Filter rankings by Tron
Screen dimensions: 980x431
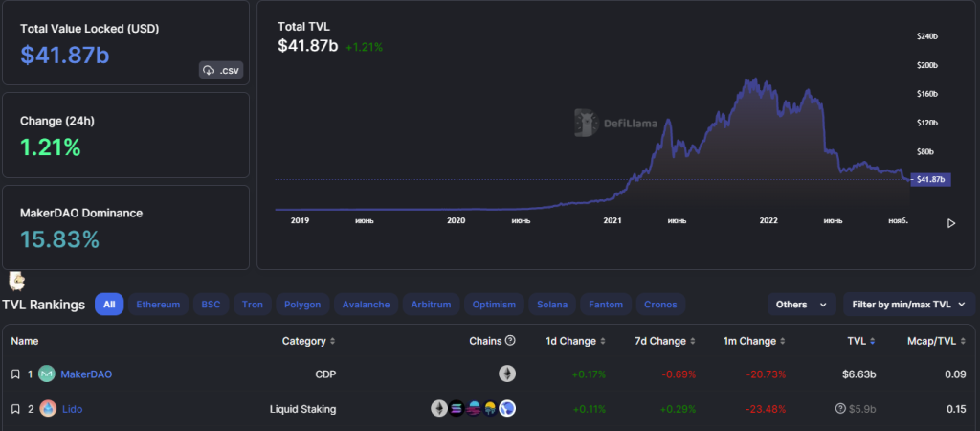coord(253,305)
